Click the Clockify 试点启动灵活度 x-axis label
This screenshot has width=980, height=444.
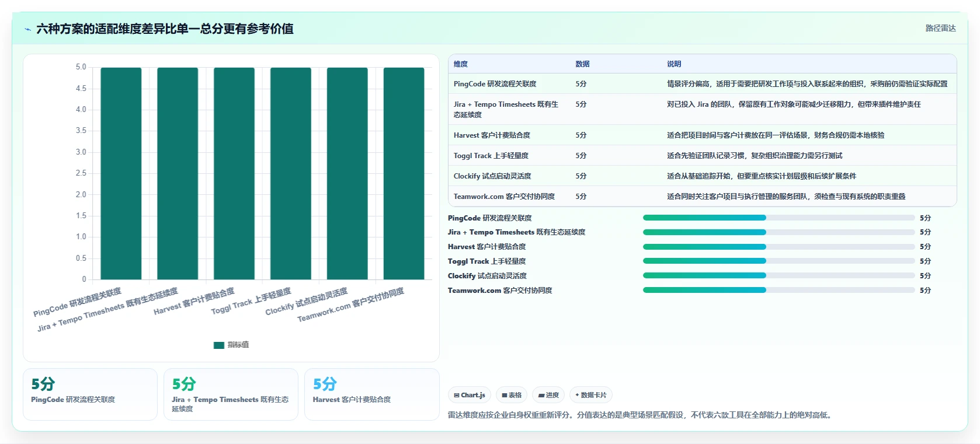click(306, 301)
